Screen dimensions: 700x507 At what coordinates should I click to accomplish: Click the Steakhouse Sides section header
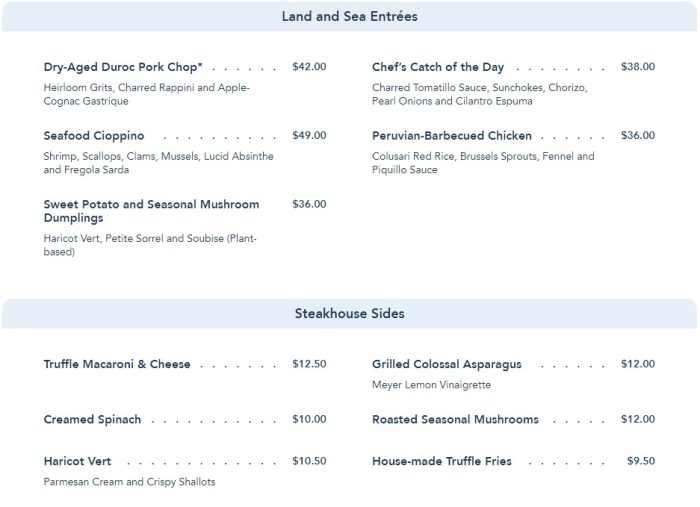(350, 313)
